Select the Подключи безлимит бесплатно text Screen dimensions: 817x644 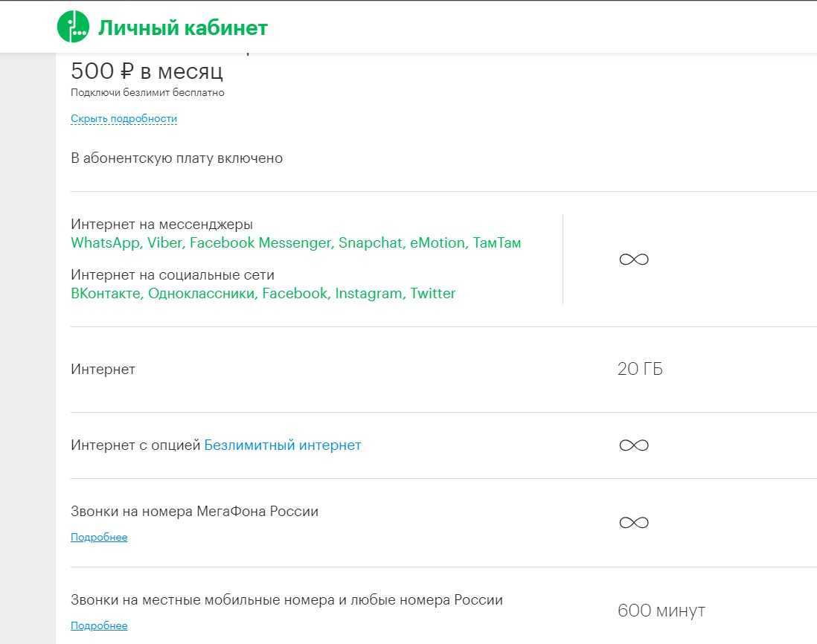point(147,93)
